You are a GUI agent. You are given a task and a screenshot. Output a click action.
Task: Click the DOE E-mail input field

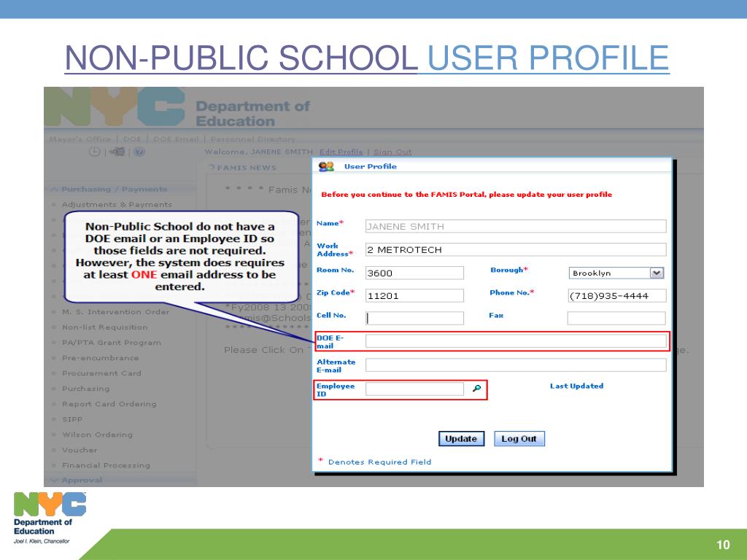coord(516,341)
